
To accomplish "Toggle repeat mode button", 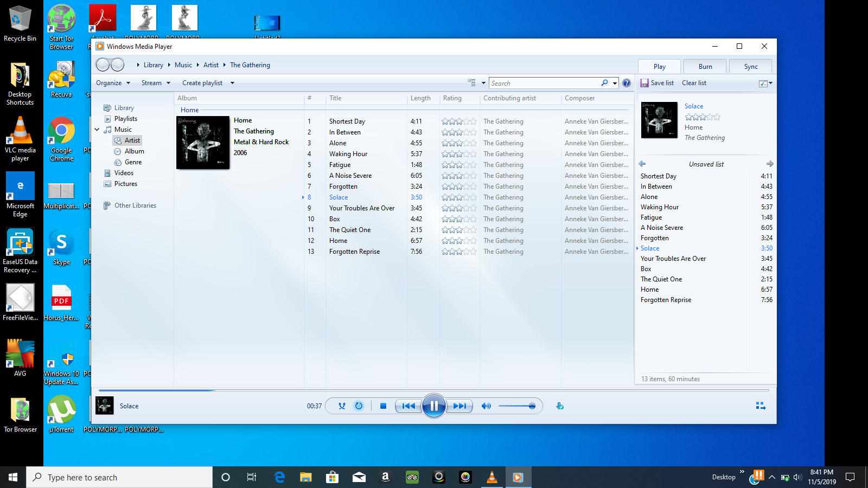I will pos(359,406).
